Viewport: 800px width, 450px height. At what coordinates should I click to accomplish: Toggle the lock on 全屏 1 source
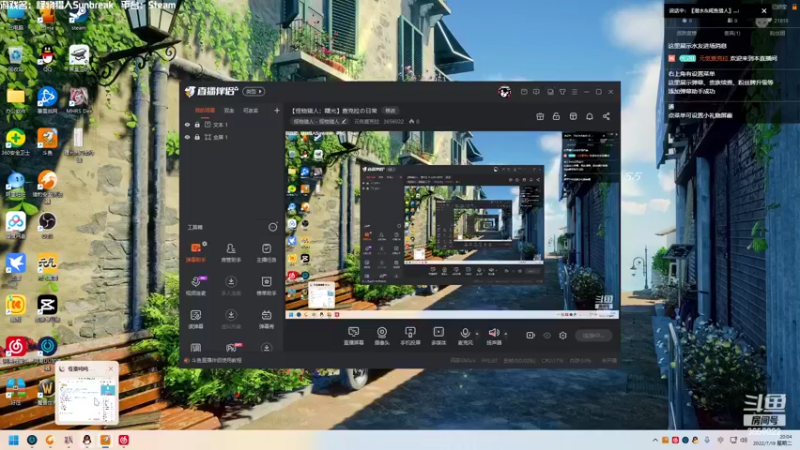tap(197, 137)
